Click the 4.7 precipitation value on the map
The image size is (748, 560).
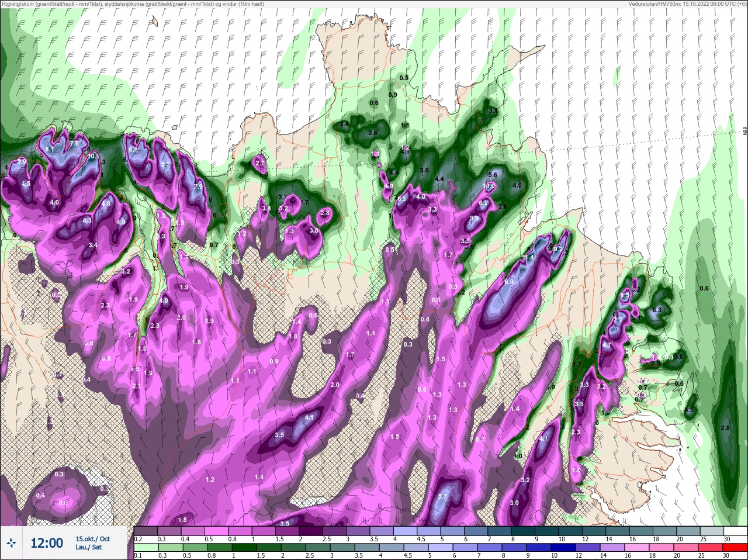(607, 345)
